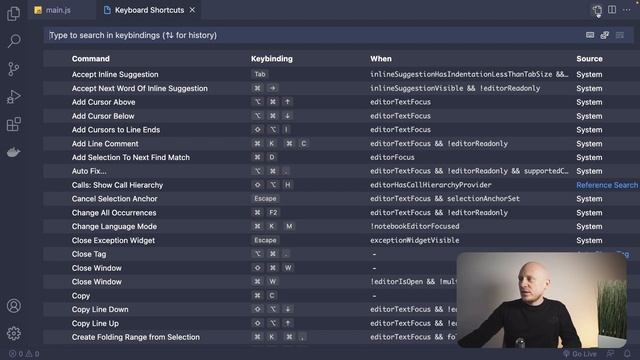
Task: Open the Accounts menu icon
Action: pyautogui.click(x=14, y=306)
